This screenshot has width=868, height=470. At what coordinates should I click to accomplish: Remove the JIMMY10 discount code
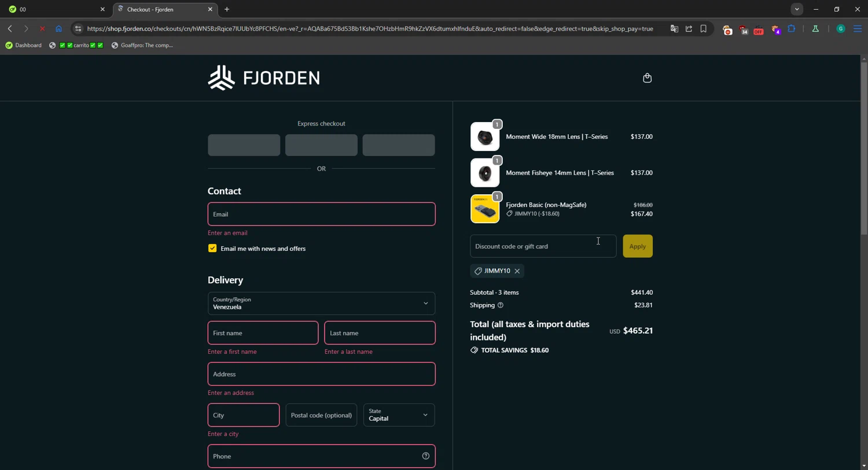pyautogui.click(x=517, y=271)
